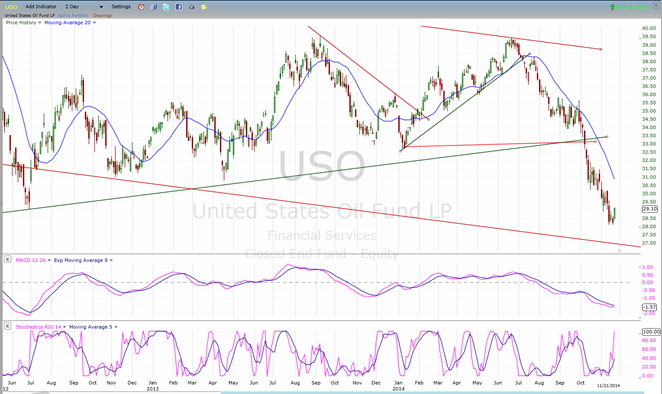Share chart via the Twitter icon
Viewport: 662px width, 394px height.
166,7
